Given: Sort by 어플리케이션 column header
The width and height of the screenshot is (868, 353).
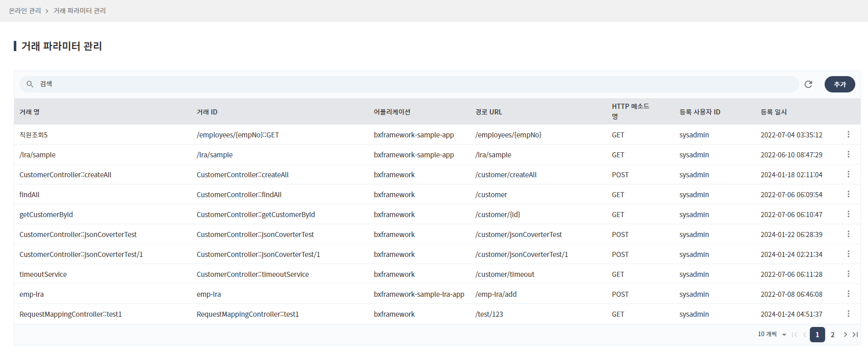Looking at the screenshot, I should pyautogui.click(x=392, y=112).
